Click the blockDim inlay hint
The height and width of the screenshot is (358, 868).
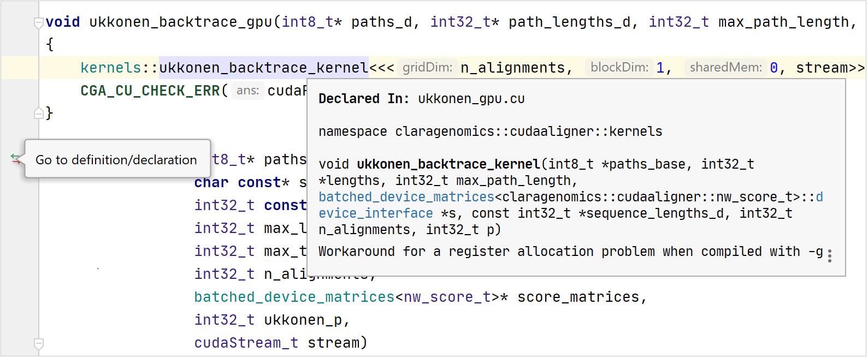tap(619, 68)
